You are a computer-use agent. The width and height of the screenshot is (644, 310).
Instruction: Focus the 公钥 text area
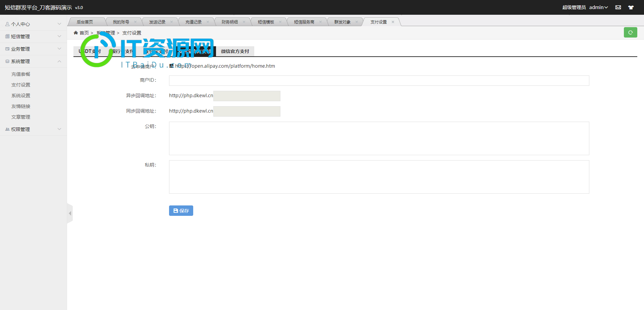click(379, 138)
